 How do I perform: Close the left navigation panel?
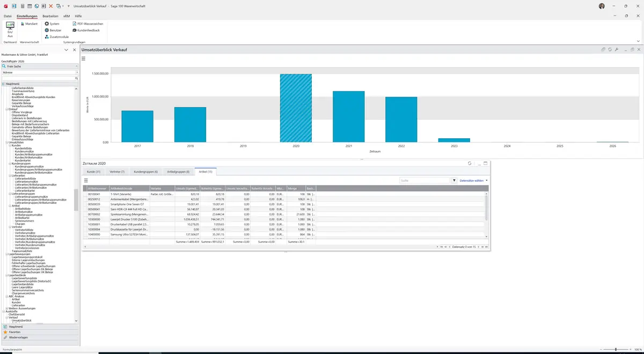[75, 50]
